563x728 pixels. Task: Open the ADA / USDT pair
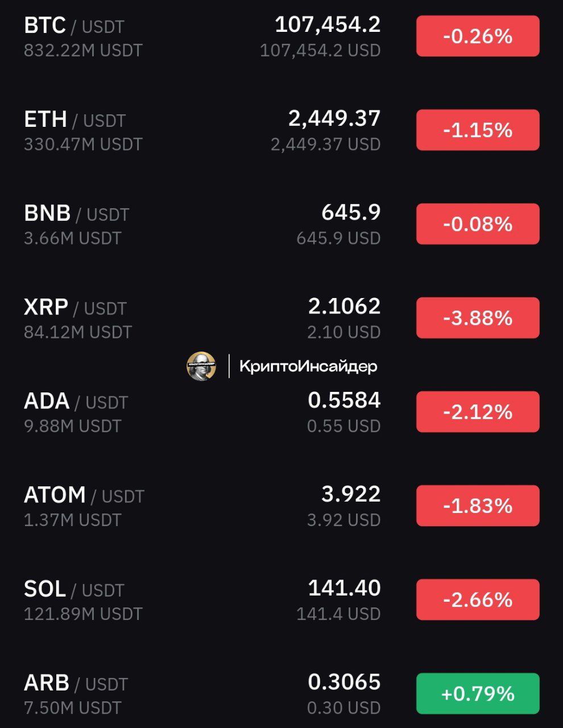(281, 412)
